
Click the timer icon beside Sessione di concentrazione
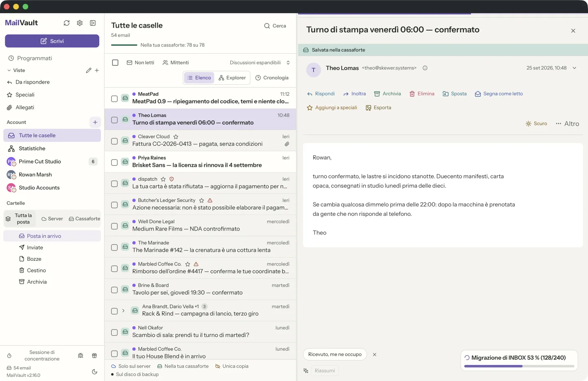(x=9, y=356)
